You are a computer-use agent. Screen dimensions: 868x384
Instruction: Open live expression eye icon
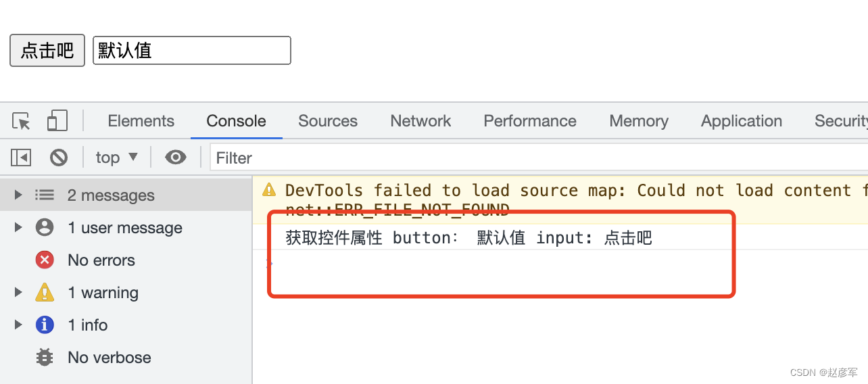176,158
